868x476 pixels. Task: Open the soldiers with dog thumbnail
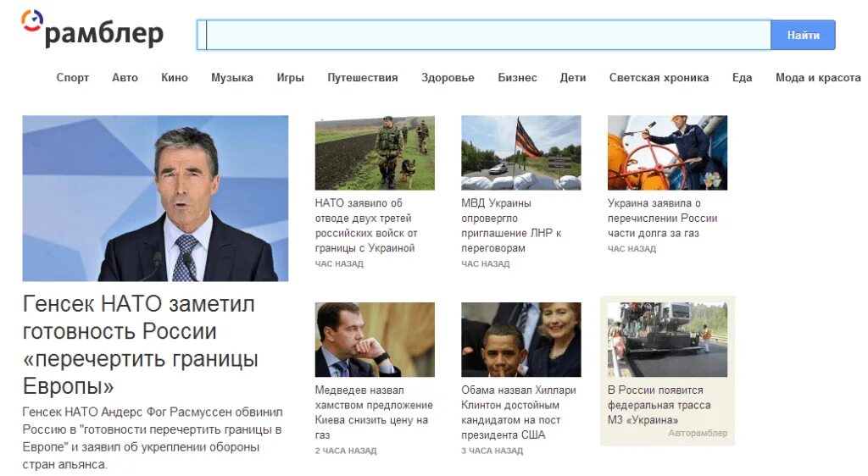pos(375,152)
